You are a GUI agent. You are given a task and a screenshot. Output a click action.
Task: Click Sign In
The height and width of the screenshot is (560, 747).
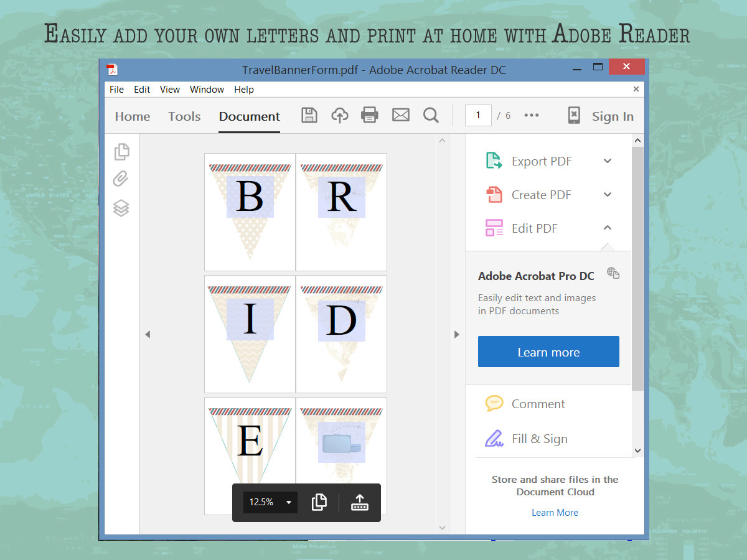pos(613,116)
